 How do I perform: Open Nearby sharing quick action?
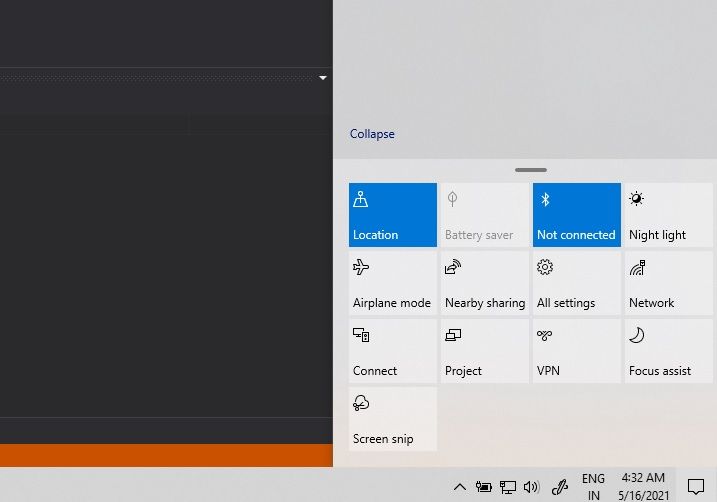click(485, 283)
